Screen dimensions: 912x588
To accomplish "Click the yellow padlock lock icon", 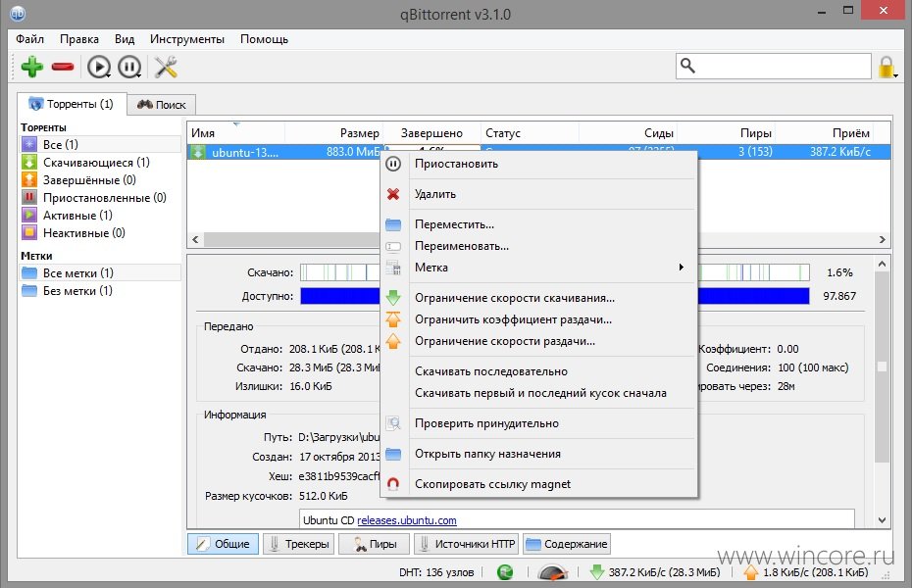I will pos(887,67).
